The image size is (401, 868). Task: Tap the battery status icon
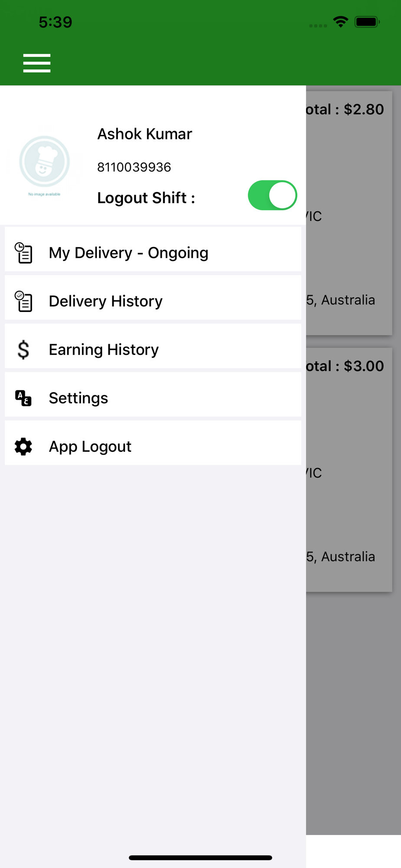click(x=367, y=22)
